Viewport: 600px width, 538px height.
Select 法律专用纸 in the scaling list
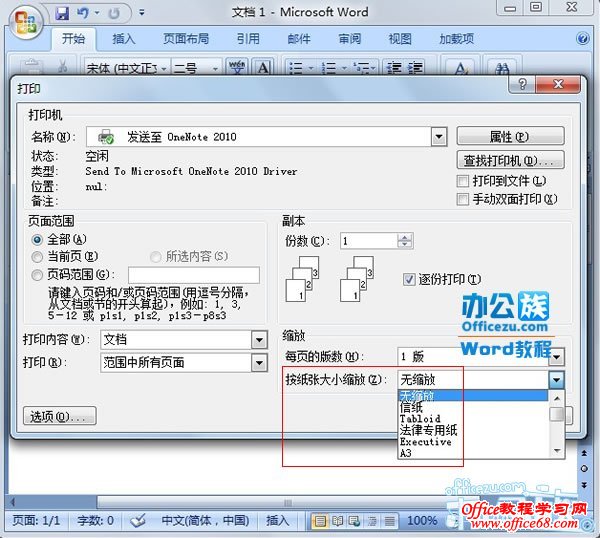click(x=473, y=430)
